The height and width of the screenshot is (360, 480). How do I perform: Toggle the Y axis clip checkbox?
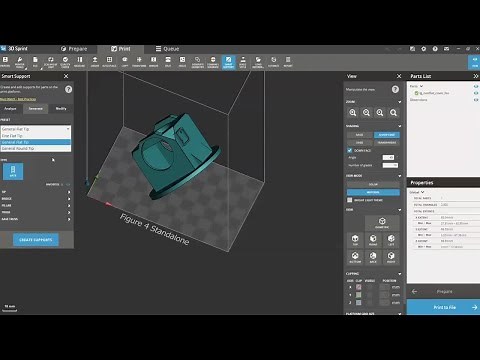click(x=359, y=295)
